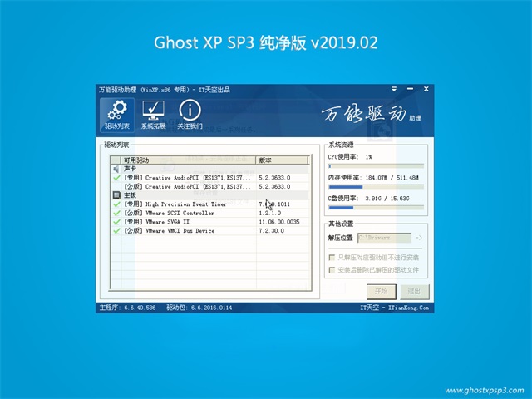The height and width of the screenshot is (399, 532).
Task: Uncheck [专用] Creative AudioPCI driver
Action: [116, 177]
